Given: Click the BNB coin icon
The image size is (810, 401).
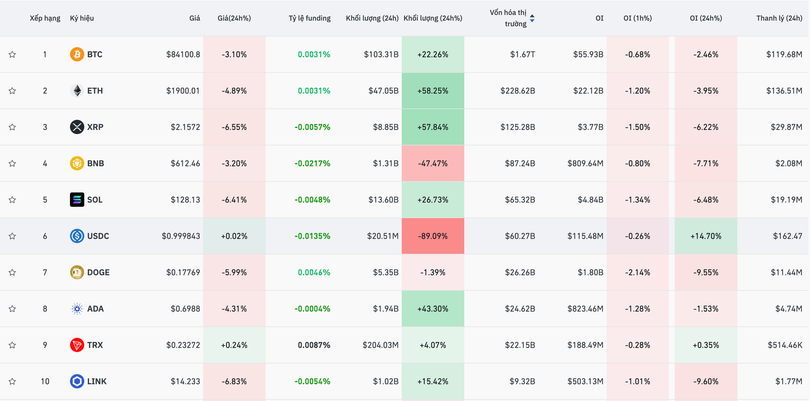Looking at the screenshot, I should pyautogui.click(x=77, y=164).
